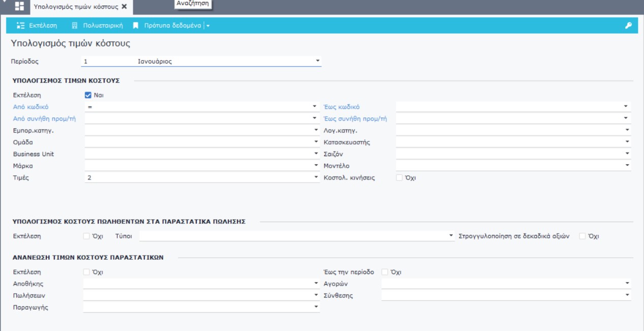Expand the Πρότυπα δεδομένα dropdown arrow
The width and height of the screenshot is (644, 331).
[x=207, y=25]
